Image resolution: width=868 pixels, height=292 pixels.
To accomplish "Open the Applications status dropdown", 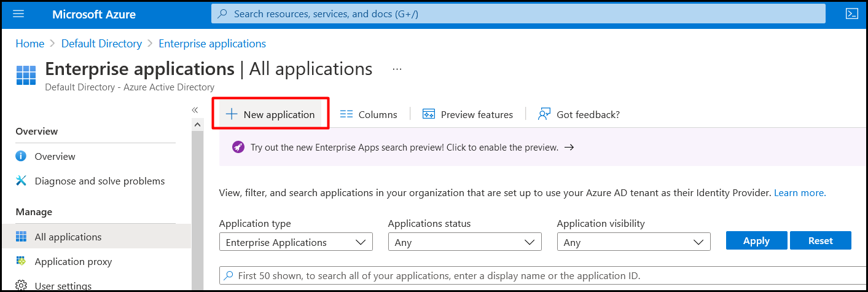I will pyautogui.click(x=465, y=242).
